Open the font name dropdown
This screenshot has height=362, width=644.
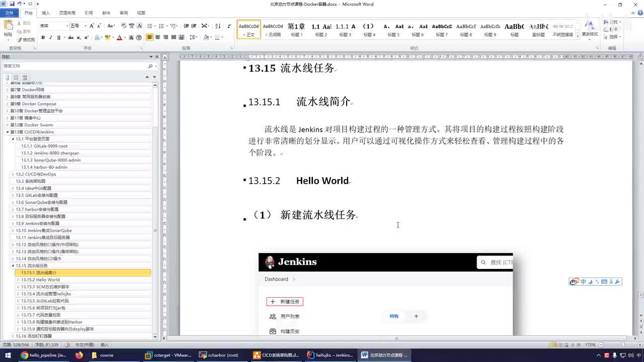pos(67,26)
